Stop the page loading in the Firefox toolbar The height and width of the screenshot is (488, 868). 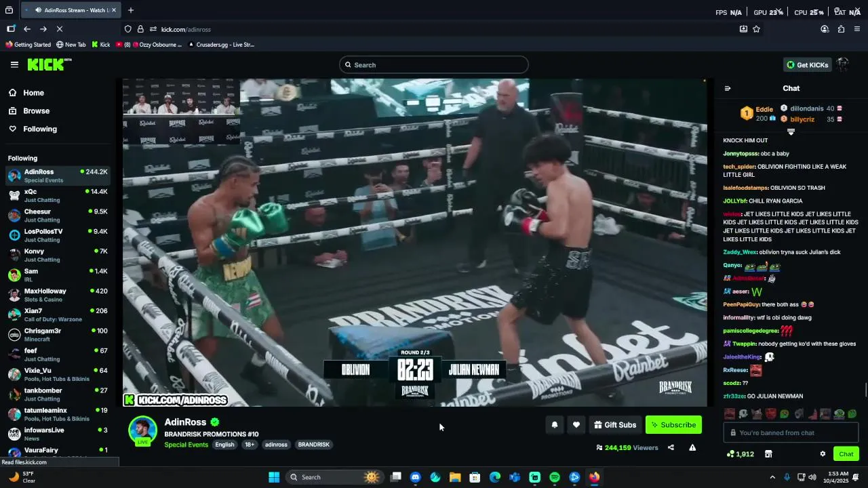coord(59,29)
